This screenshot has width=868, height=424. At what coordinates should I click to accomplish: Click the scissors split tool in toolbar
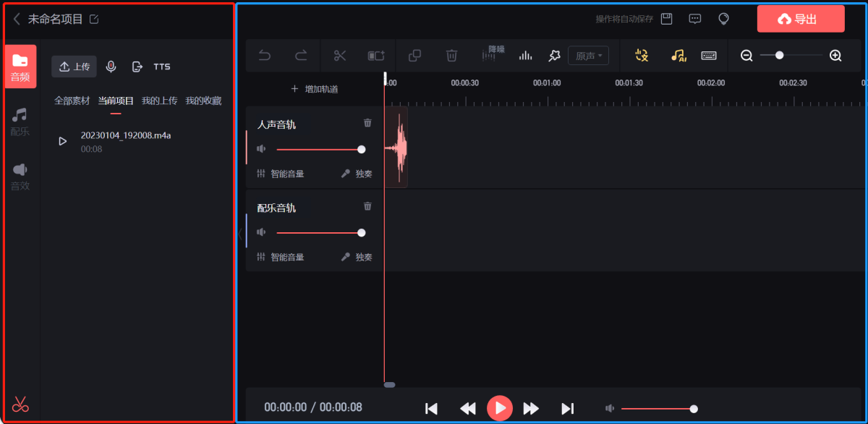click(340, 56)
